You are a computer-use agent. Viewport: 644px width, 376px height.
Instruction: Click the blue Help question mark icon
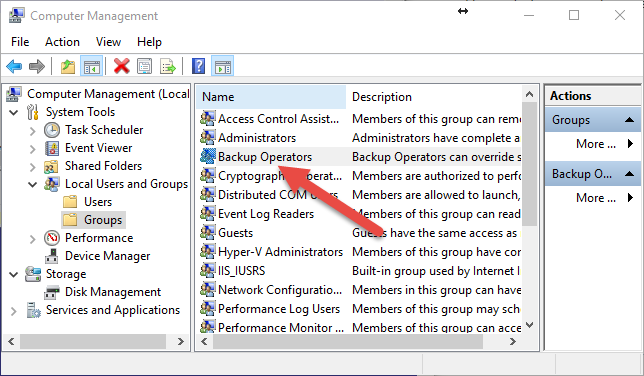coord(198,66)
